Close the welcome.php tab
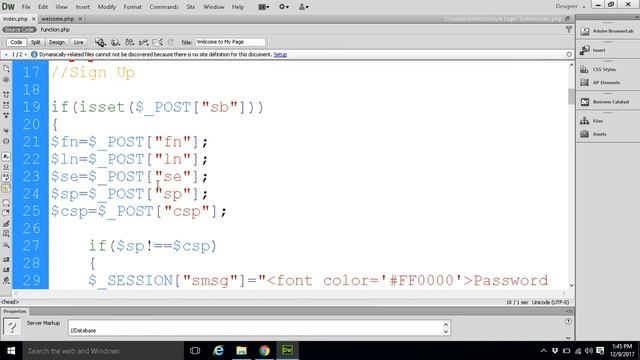Image resolution: width=640 pixels, height=360 pixels. [80, 19]
